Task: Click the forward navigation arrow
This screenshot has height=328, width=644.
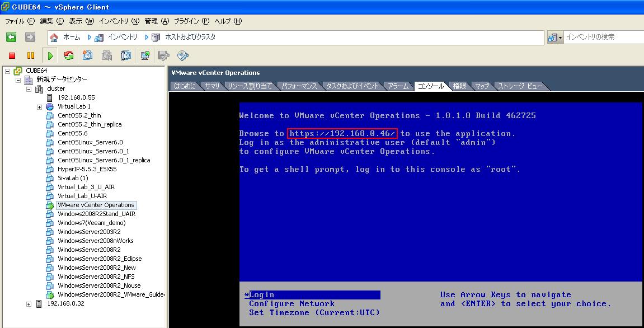Action: pos(30,37)
